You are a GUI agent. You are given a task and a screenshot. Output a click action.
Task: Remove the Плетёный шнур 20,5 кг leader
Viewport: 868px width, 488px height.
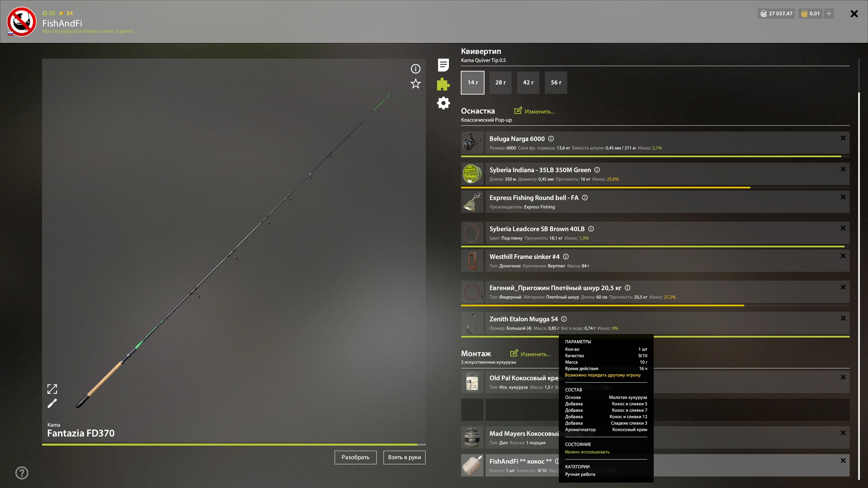point(843,287)
